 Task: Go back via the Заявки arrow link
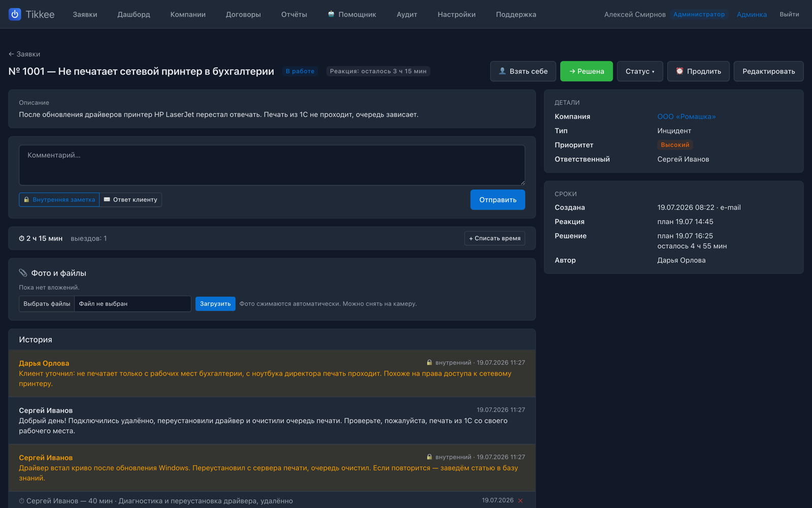coord(24,54)
